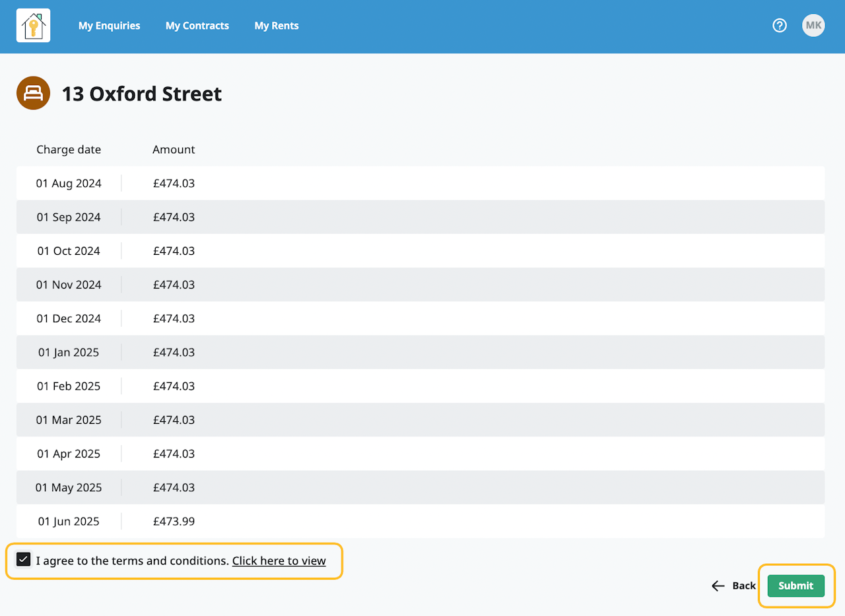Screen dimensions: 845x616
Task: Click the Charge date column header
Action: pyautogui.click(x=69, y=149)
